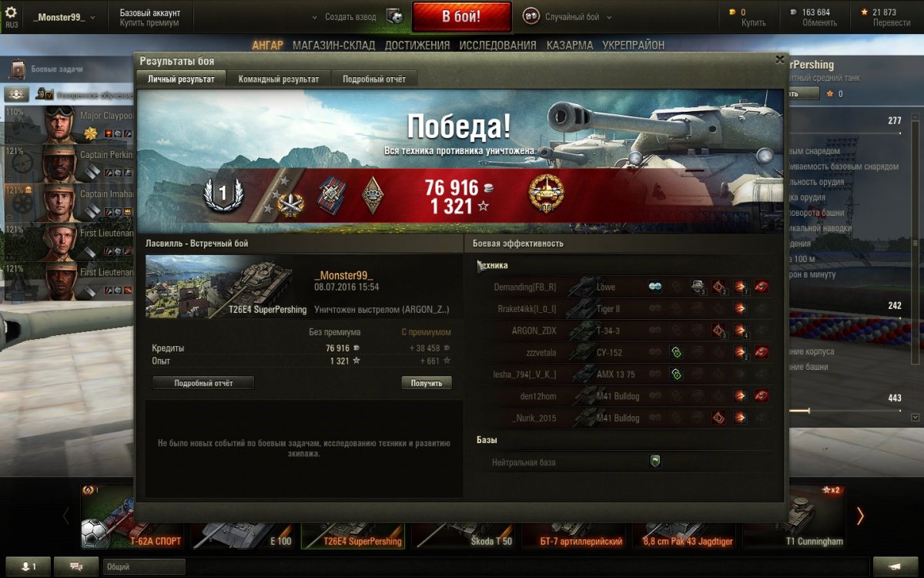The height and width of the screenshot is (578, 924).
Task: Click the contacts icon in bottom bar
Action: pos(28,566)
